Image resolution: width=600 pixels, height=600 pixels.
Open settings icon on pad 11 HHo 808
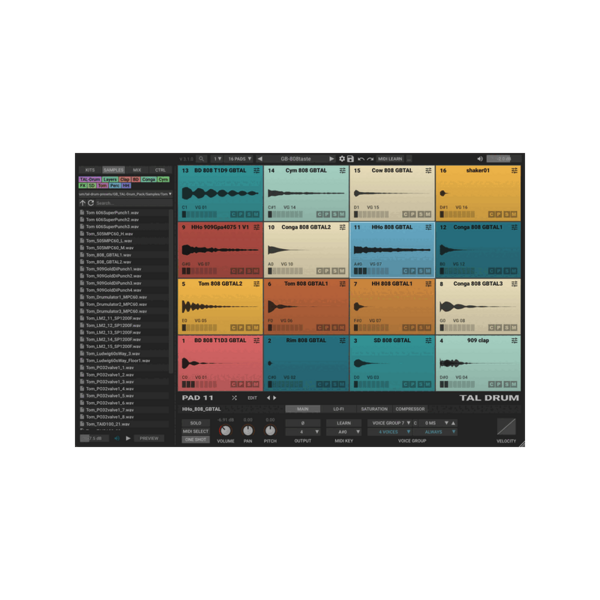coord(428,227)
